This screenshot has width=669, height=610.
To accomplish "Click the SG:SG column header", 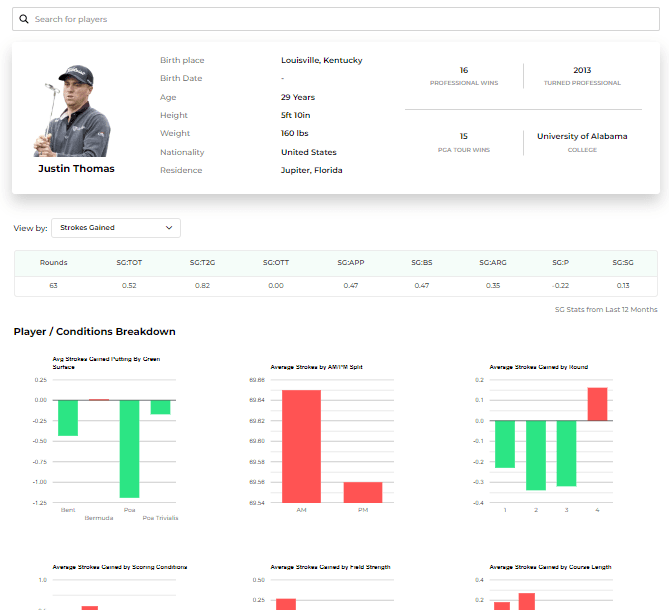I will pos(623,262).
